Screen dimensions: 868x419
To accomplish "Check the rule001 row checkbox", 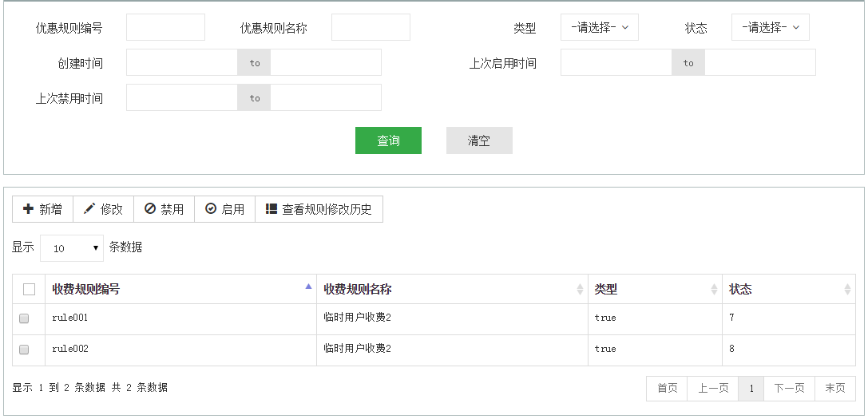I will 24,318.
